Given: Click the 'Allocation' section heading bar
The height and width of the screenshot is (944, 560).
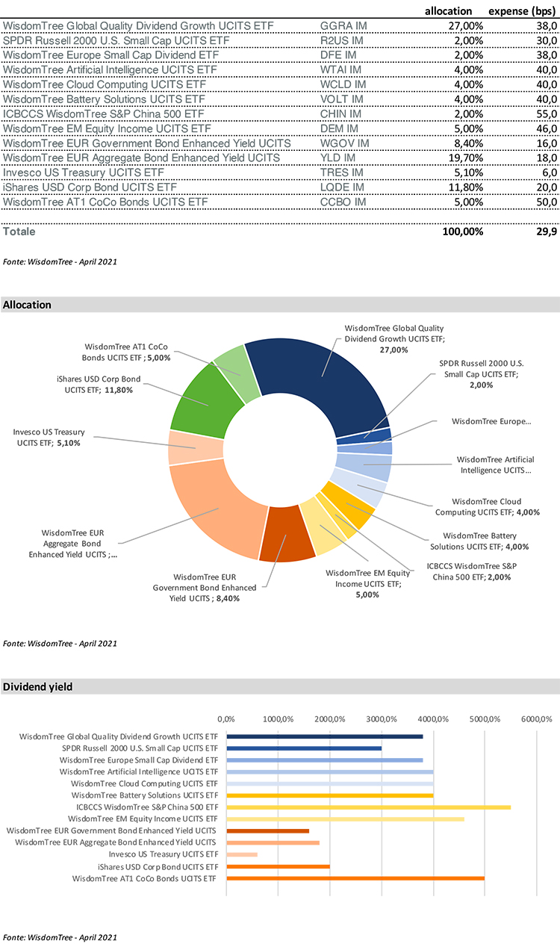Looking at the screenshot, I should [x=279, y=305].
